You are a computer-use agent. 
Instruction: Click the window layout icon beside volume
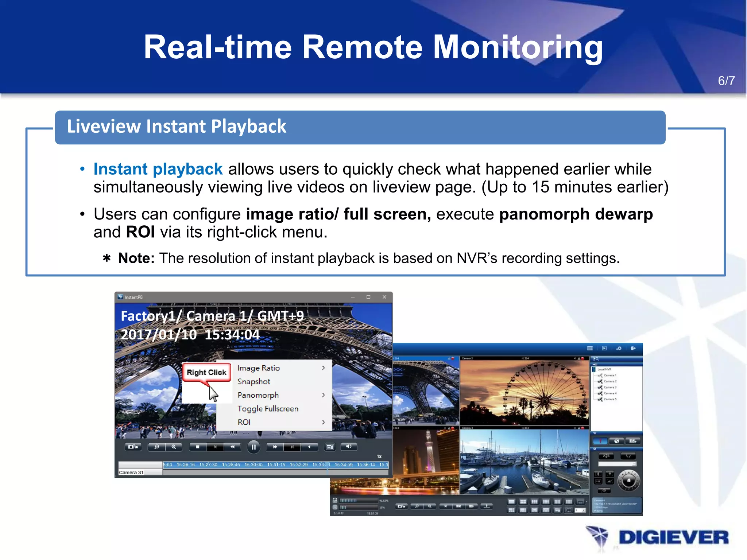click(330, 447)
